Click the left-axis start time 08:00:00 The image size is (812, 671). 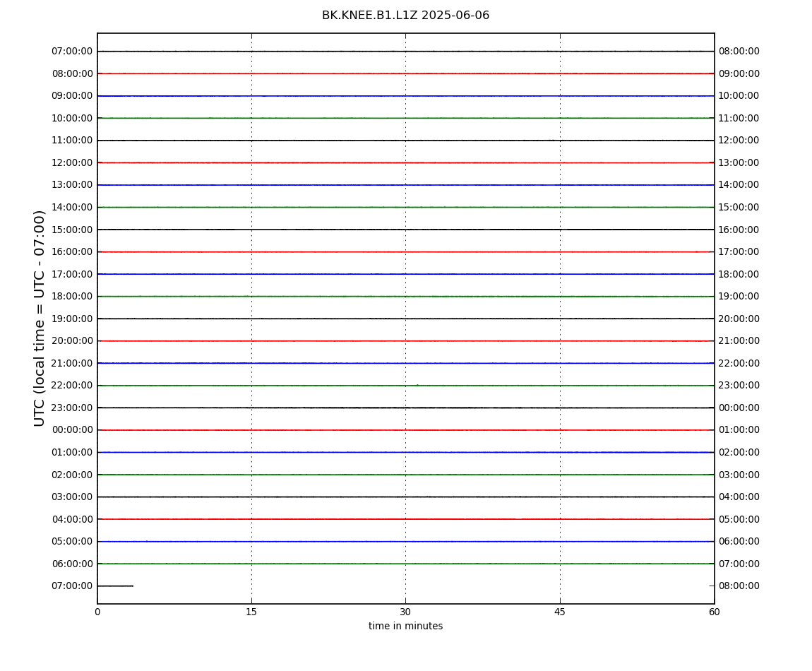[73, 73]
